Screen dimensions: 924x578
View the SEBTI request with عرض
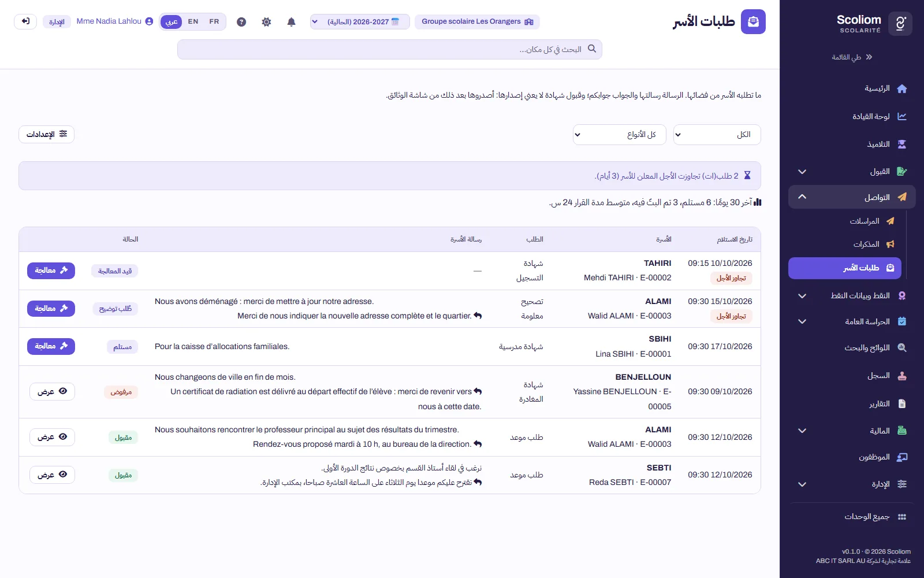point(52,475)
